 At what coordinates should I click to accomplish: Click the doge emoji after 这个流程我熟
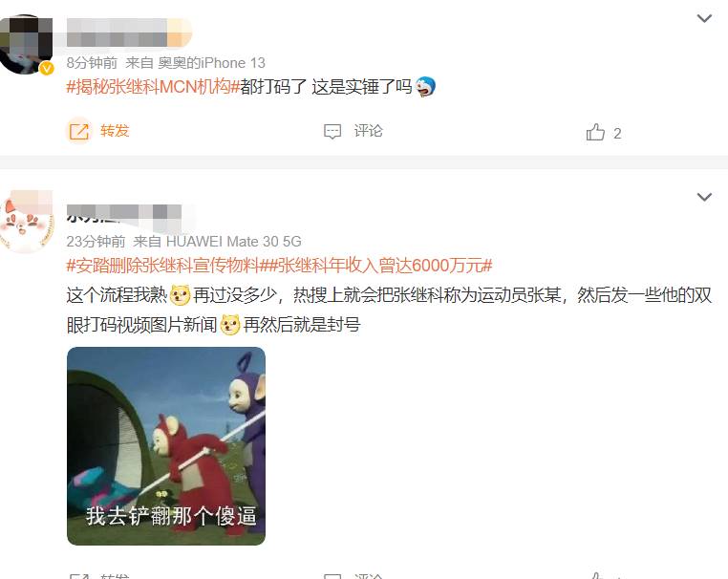[180, 295]
